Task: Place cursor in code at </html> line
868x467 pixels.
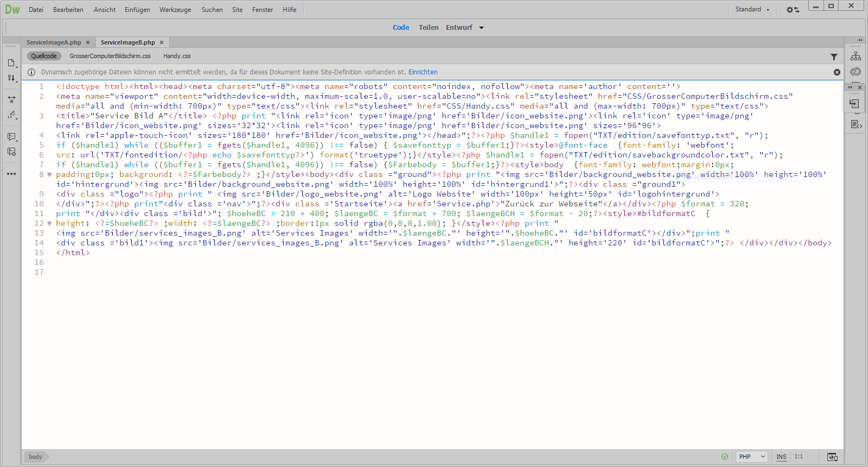Action: coord(73,253)
